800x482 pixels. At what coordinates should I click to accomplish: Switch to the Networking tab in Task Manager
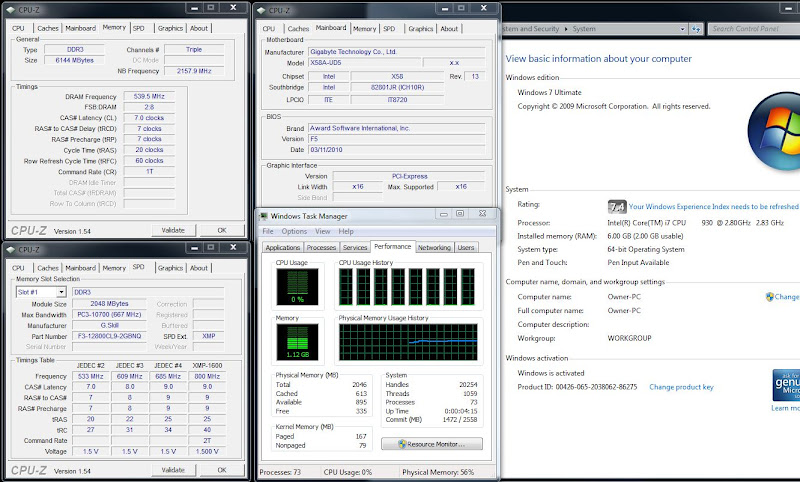[x=433, y=247]
